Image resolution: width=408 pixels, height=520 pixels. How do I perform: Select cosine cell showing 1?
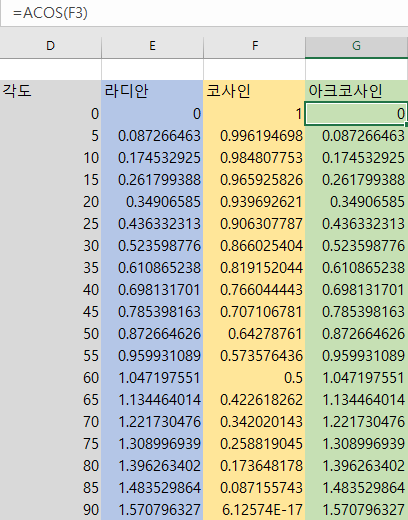pos(254,114)
